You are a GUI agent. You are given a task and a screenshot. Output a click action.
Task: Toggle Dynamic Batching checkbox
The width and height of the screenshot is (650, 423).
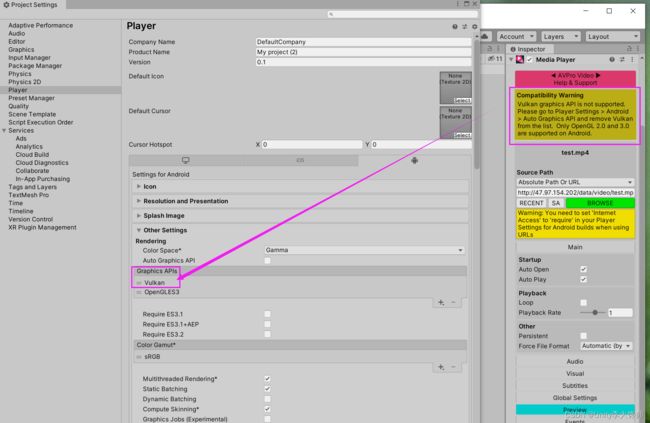[x=267, y=399]
